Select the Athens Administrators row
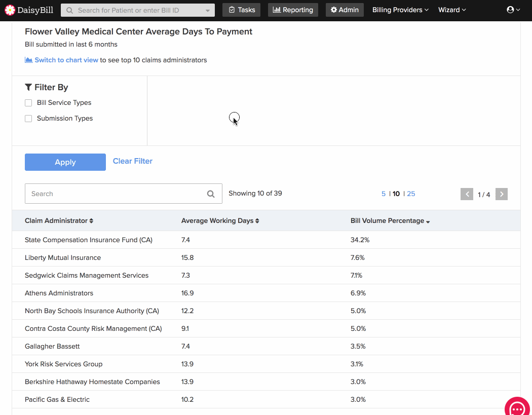532x415 pixels. 266,293
